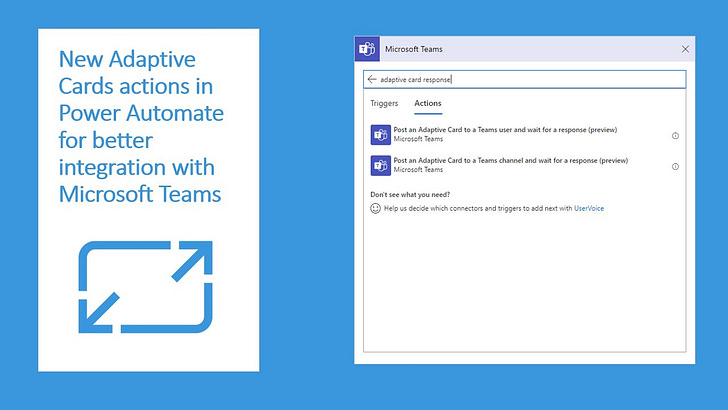Viewport: 728px width, 410px height.
Task: Click the 'Don't see what you need?' text
Action: pyautogui.click(x=410, y=195)
